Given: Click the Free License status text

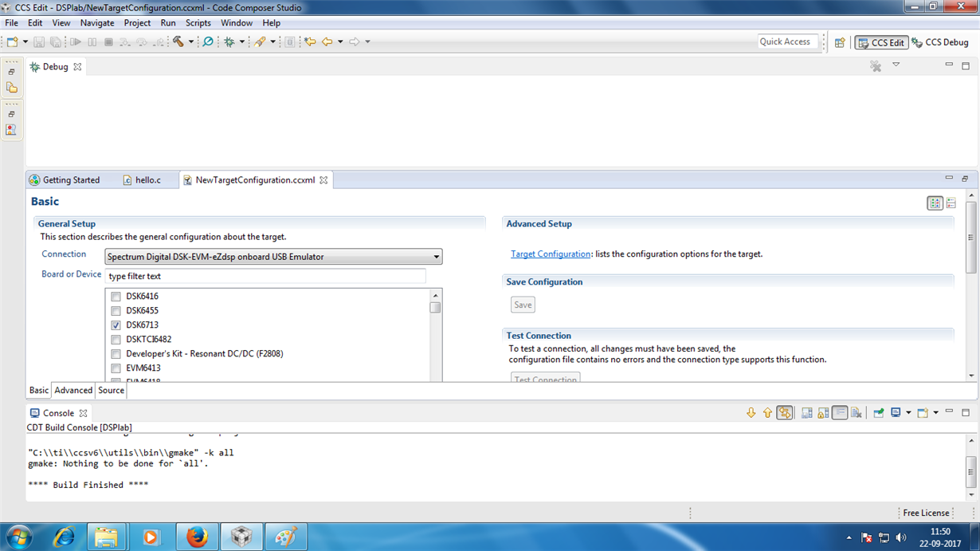Looking at the screenshot, I should click(926, 513).
